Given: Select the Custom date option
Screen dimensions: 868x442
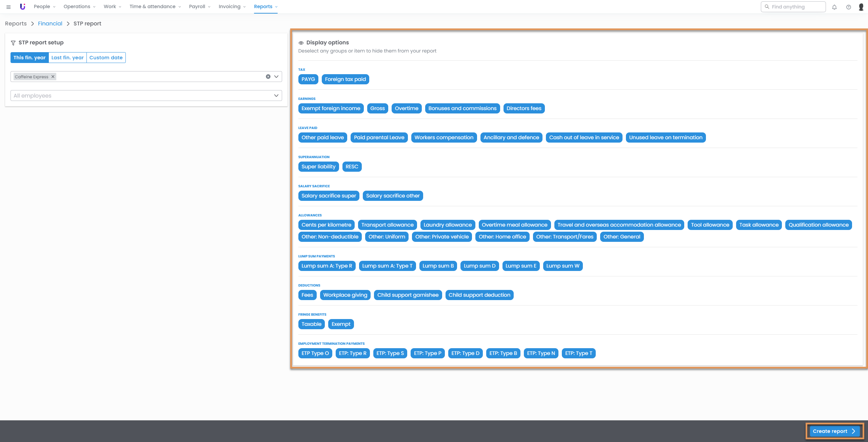Looking at the screenshot, I should tap(106, 58).
